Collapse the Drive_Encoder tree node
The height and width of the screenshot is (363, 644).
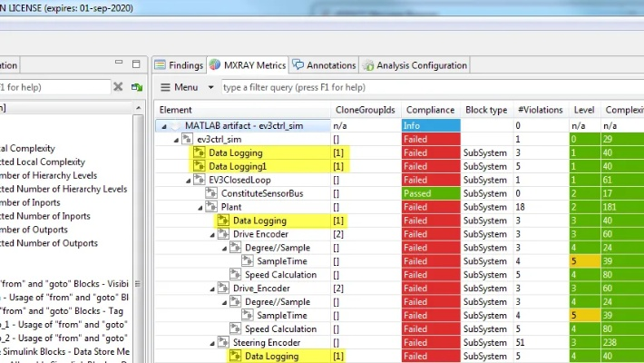(211, 289)
